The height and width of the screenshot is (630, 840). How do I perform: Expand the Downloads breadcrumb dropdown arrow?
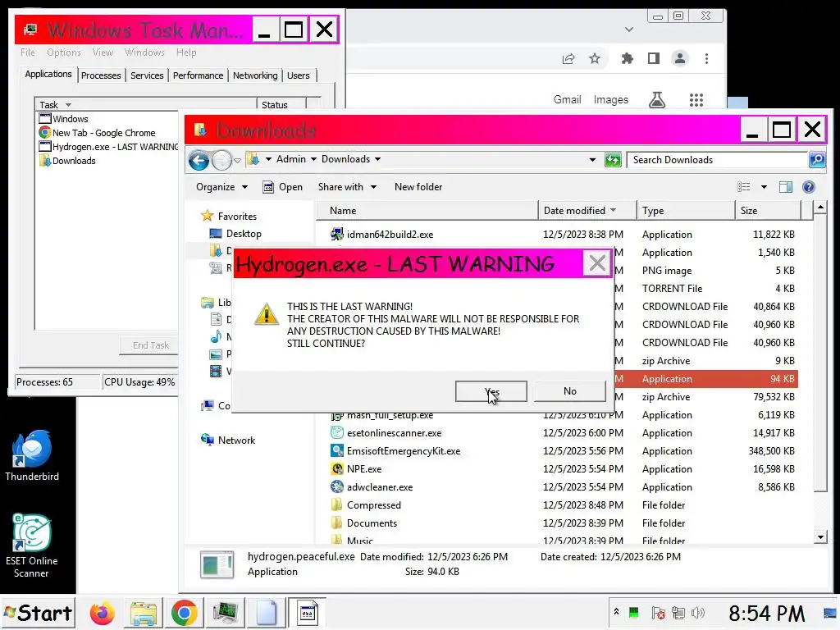click(x=377, y=159)
